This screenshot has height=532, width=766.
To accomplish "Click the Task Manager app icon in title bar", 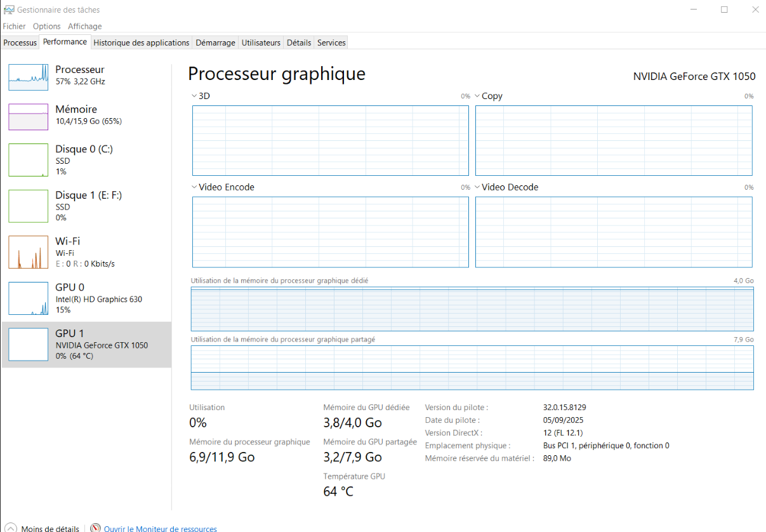I will point(9,10).
